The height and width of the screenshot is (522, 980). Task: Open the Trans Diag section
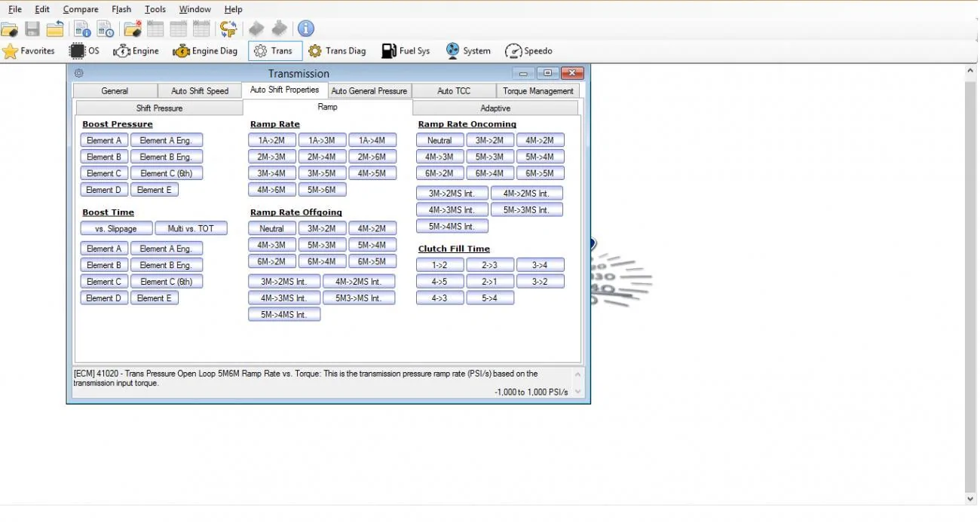(x=336, y=51)
